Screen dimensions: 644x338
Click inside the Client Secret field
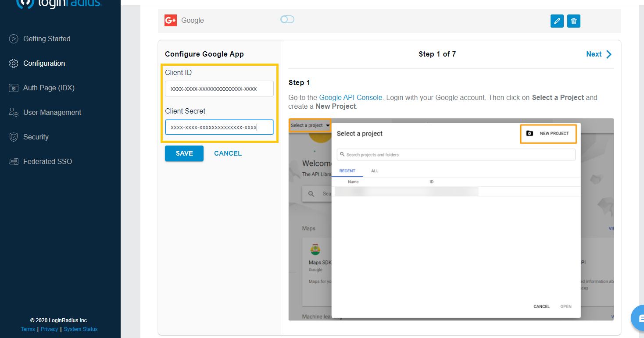click(219, 127)
